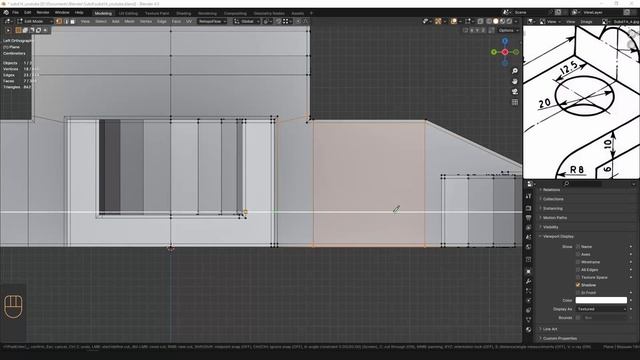
Task: Collapse the Viewport Display panel
Action: pyautogui.click(x=558, y=236)
